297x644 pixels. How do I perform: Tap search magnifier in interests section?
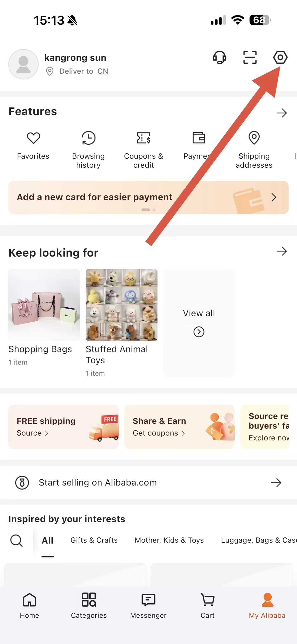coord(16,541)
